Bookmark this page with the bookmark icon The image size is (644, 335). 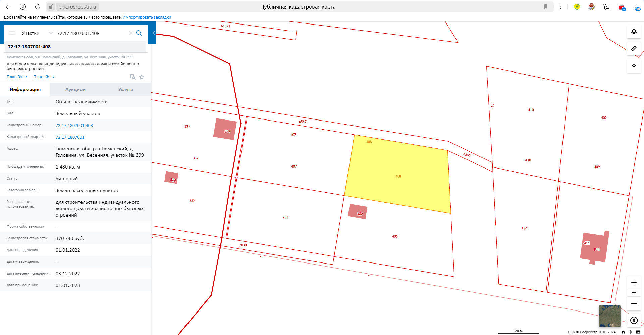point(546,7)
